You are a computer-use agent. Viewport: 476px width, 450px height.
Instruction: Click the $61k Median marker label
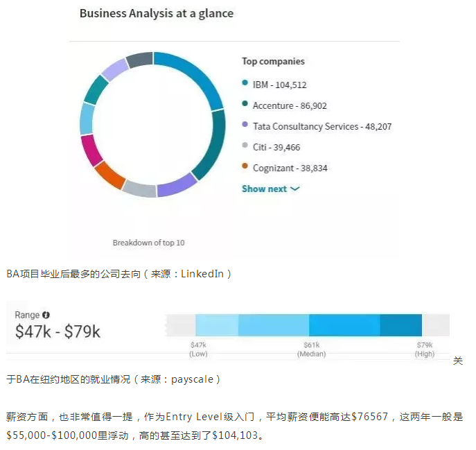click(312, 349)
